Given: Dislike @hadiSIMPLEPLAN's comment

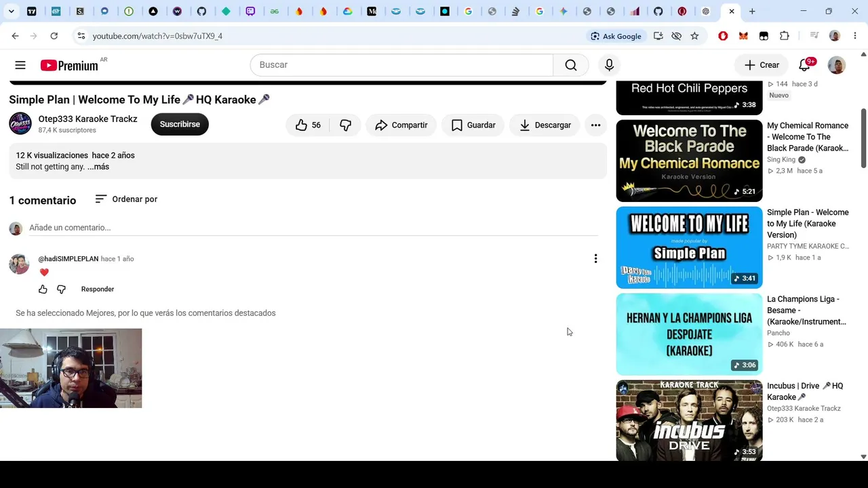Looking at the screenshot, I should coord(61,289).
